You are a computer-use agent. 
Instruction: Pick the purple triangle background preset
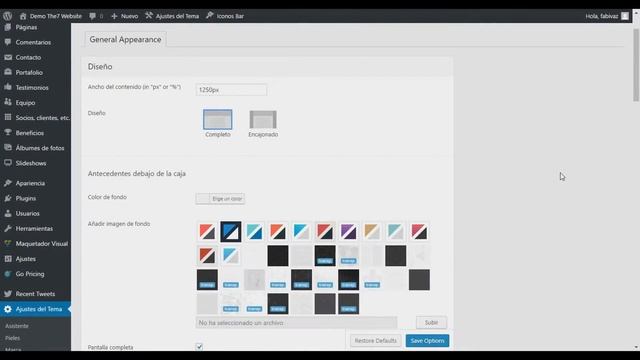349,231
